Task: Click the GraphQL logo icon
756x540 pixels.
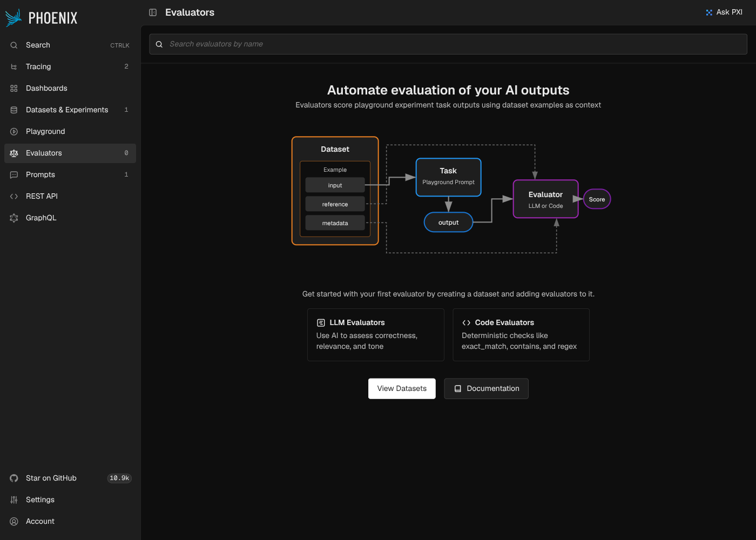Action: click(14, 218)
